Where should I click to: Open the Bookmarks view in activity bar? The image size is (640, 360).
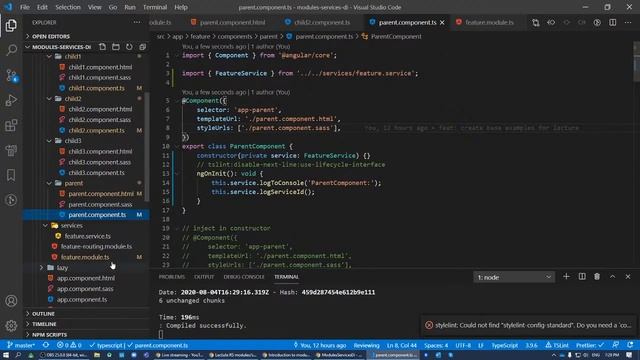click(11, 175)
